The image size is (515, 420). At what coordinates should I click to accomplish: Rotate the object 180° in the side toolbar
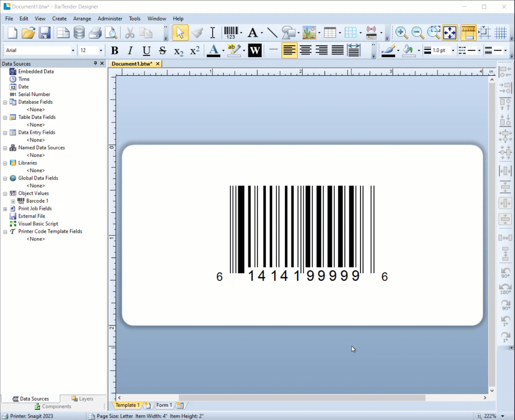point(505,289)
